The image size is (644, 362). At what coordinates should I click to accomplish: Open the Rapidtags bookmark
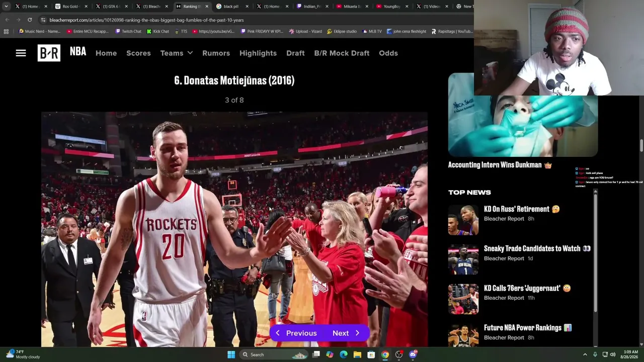click(452, 31)
